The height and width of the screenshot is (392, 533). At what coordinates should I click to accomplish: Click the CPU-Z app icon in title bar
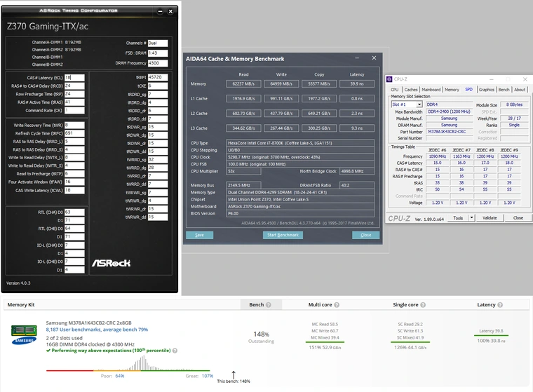(x=389, y=79)
